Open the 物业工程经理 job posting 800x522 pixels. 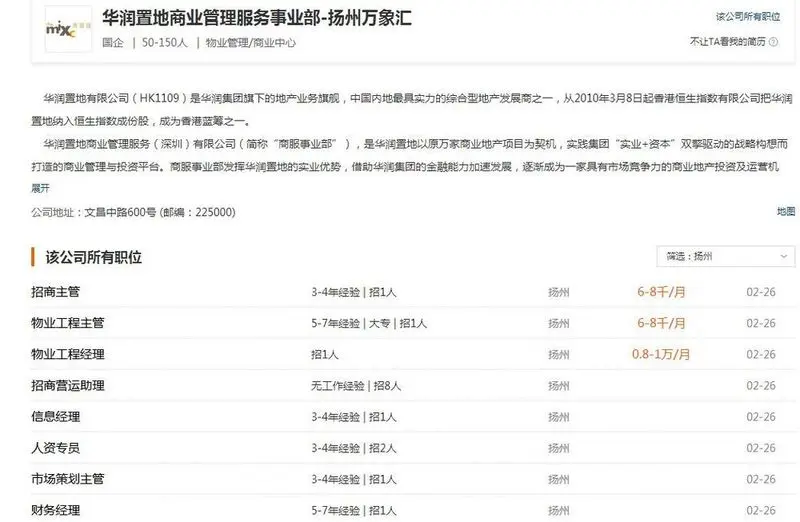(x=68, y=354)
